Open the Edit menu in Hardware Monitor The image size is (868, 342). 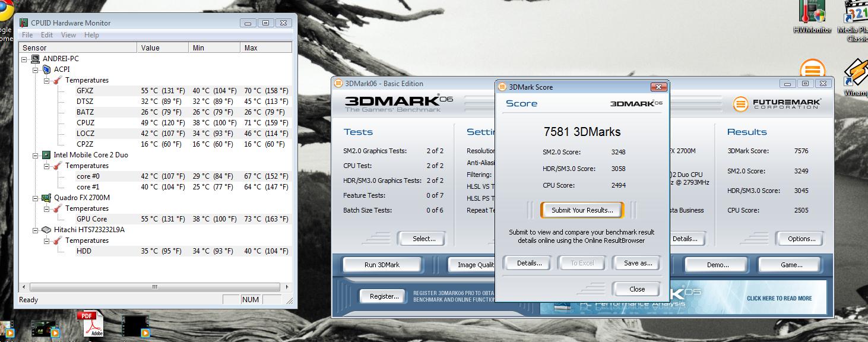coord(47,35)
